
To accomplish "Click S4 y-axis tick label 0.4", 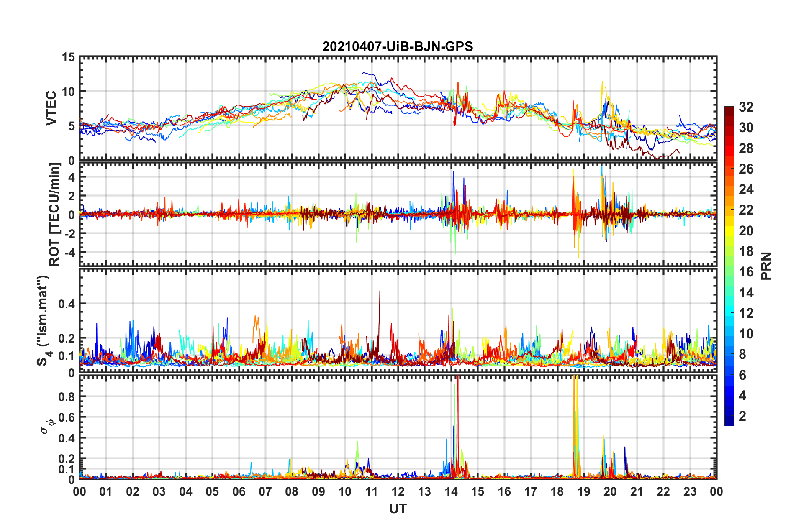I will (67, 304).
